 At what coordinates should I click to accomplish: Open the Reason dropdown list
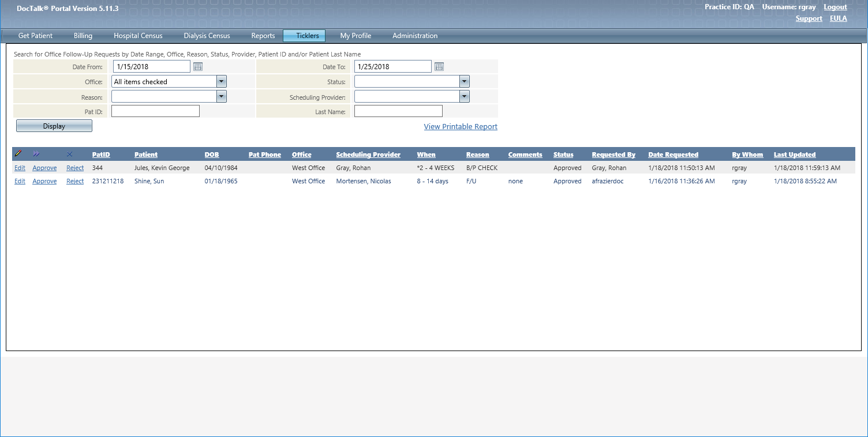point(222,96)
